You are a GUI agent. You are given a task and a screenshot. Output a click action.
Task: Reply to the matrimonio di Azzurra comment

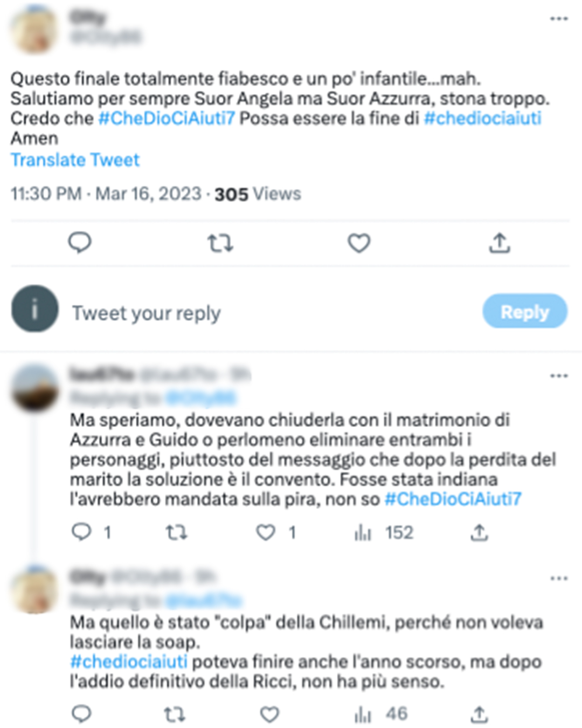click(x=81, y=532)
